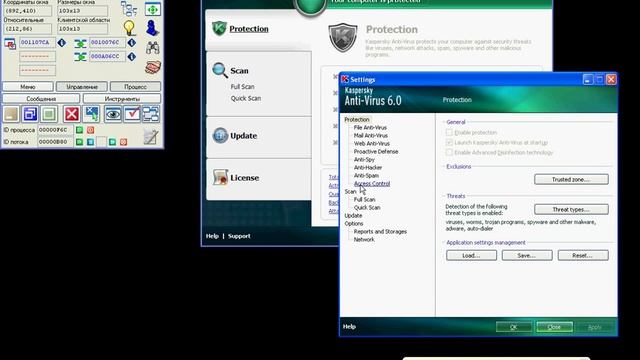The image size is (640, 360).
Task: Click green arrows icon left of 000A06CC
Action: click(x=80, y=57)
